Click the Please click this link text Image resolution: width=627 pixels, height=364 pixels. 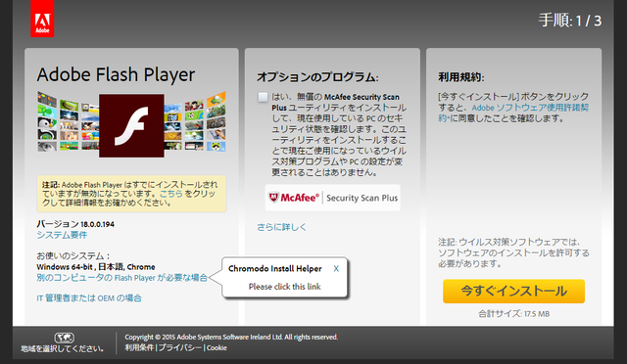tap(285, 287)
